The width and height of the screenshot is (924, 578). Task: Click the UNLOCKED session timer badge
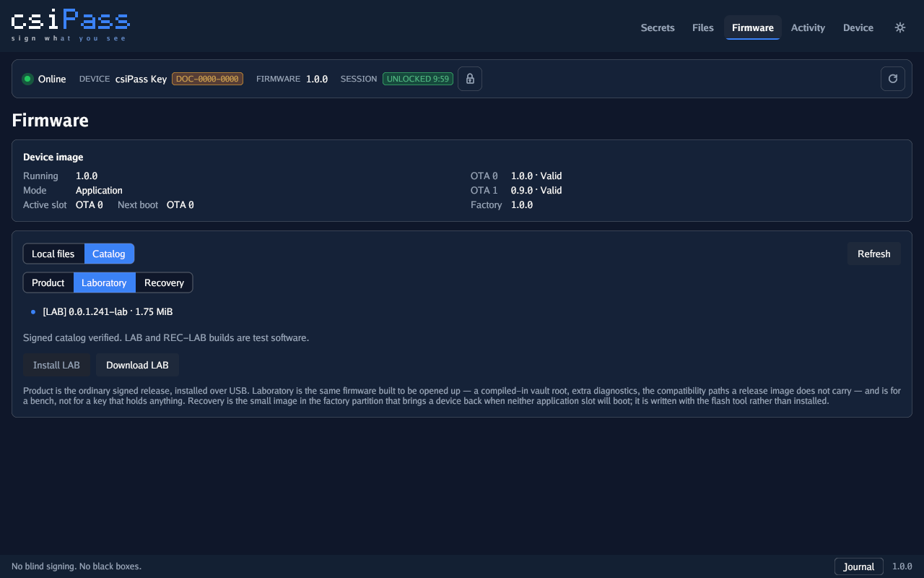pos(418,79)
